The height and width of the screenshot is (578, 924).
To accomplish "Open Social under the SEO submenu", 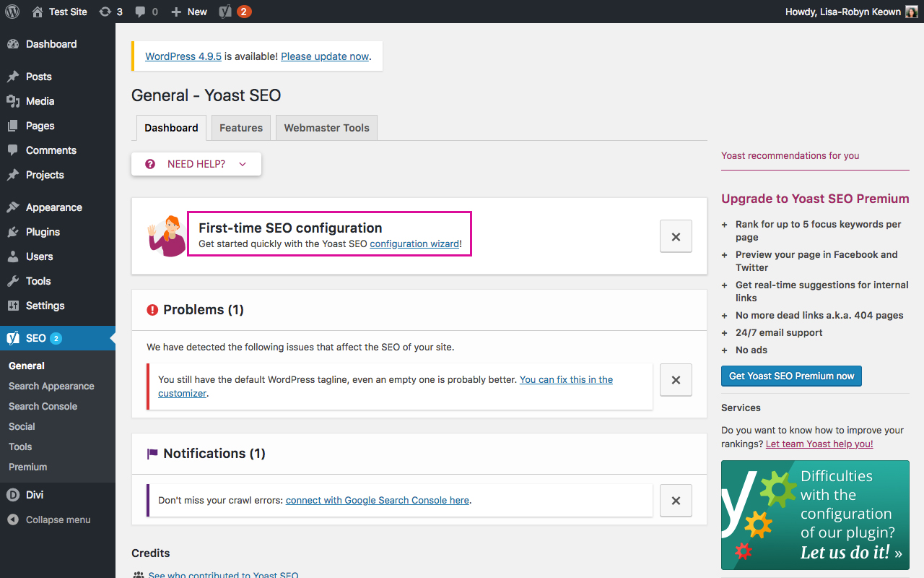I will click(x=22, y=427).
